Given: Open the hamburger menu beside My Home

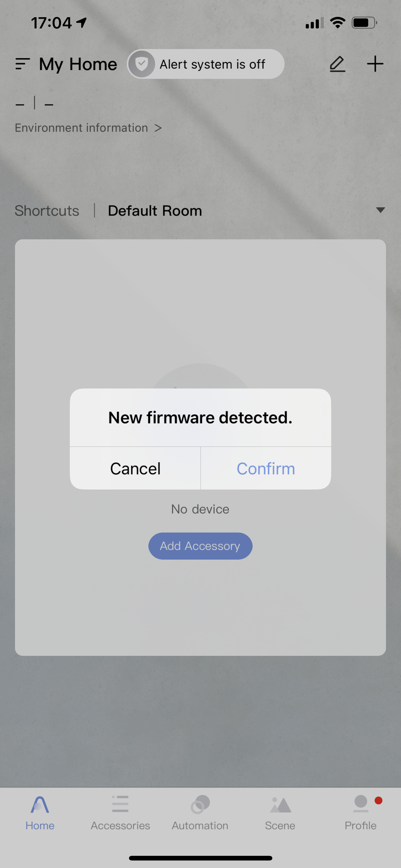Looking at the screenshot, I should pos(22,64).
